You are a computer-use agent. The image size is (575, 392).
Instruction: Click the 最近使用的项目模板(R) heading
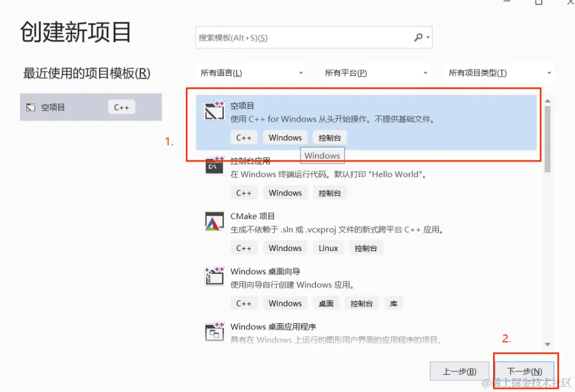click(86, 73)
